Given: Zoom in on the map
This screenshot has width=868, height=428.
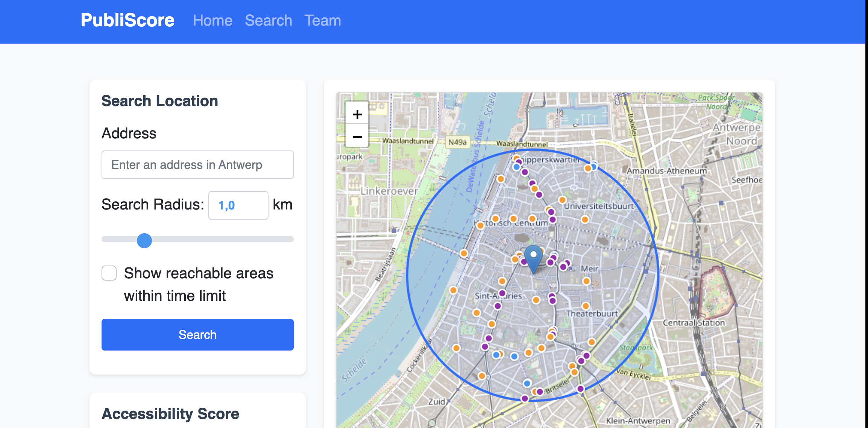Looking at the screenshot, I should pos(357,114).
